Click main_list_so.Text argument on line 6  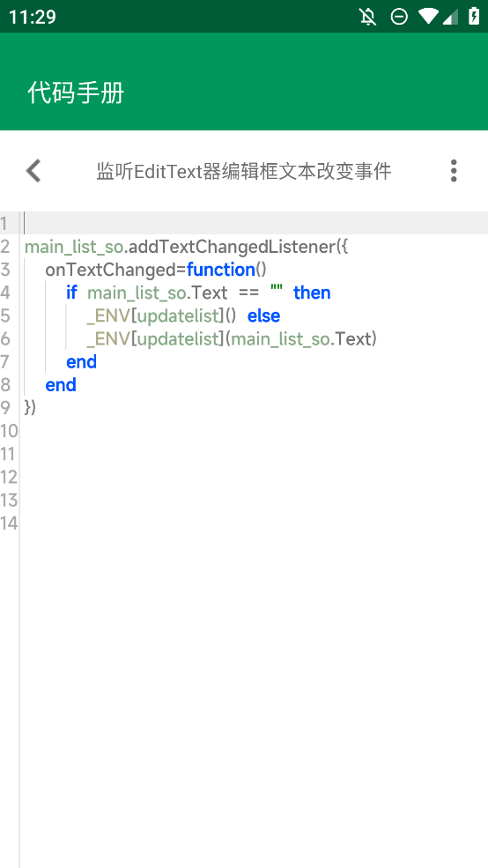coord(300,338)
